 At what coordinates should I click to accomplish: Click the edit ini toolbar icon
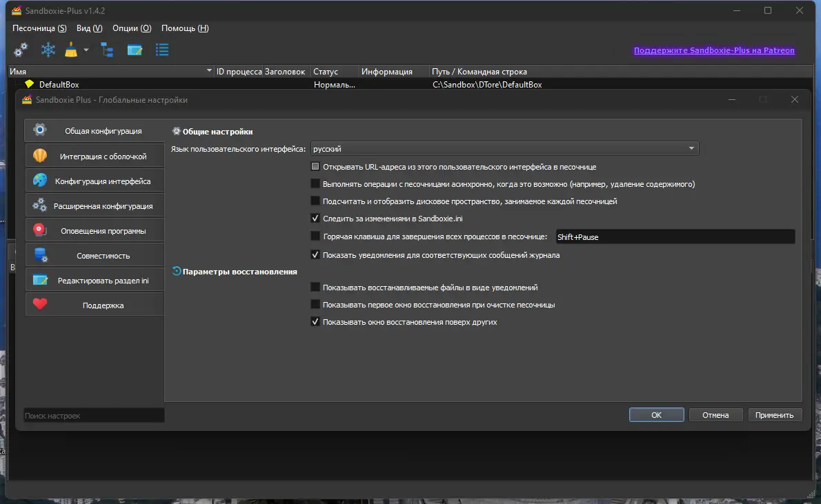pyautogui.click(x=135, y=50)
